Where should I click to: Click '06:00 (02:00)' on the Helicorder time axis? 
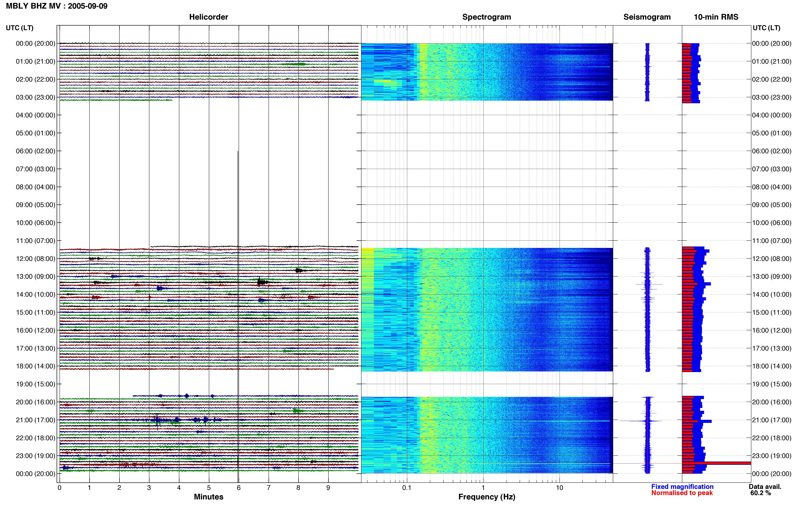(x=36, y=151)
